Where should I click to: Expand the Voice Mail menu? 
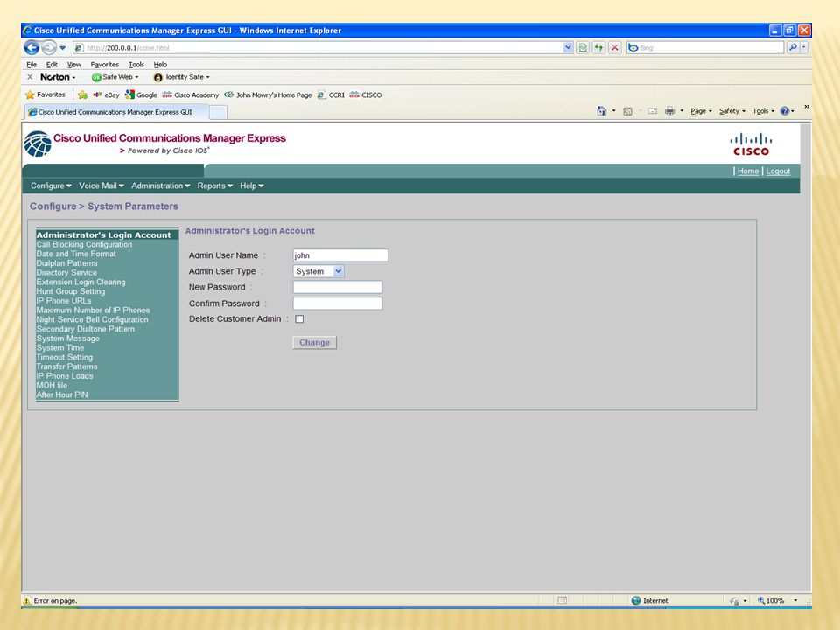[x=101, y=185]
